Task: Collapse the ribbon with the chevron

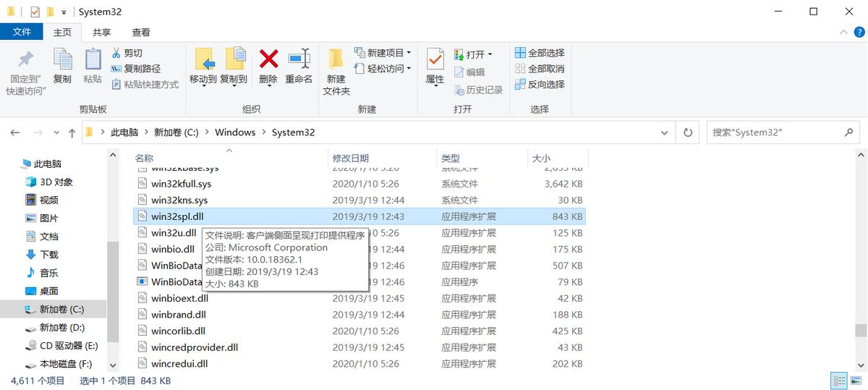Action: click(x=842, y=33)
